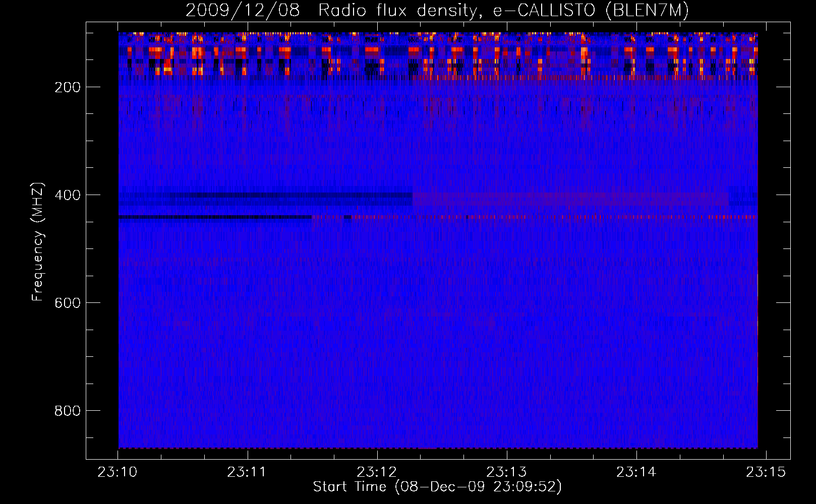Select the 800 frequency tick label

pos(68,411)
